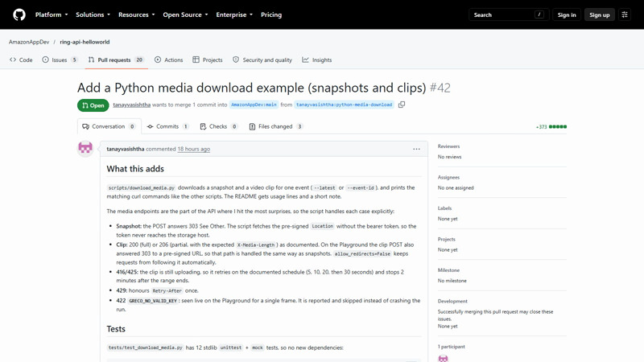Open the ring-api-helloworld repository link
Screen dimensions: 644x362
tap(85, 42)
